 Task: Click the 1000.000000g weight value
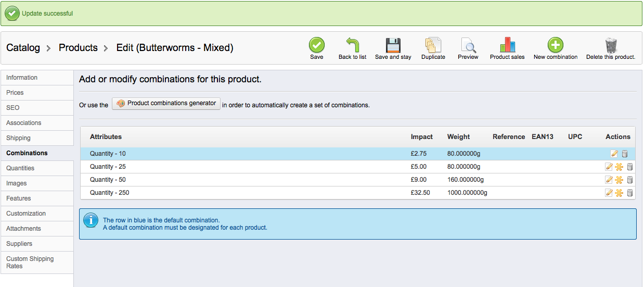click(x=467, y=193)
